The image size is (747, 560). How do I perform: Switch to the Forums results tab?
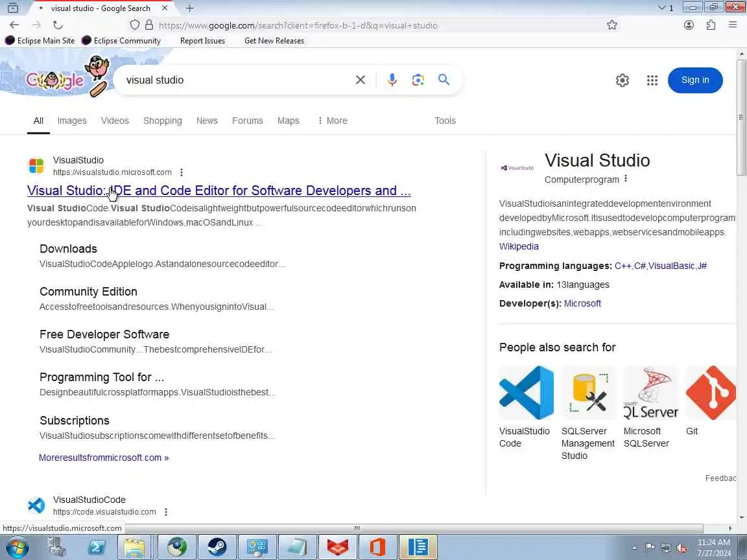[x=247, y=121]
